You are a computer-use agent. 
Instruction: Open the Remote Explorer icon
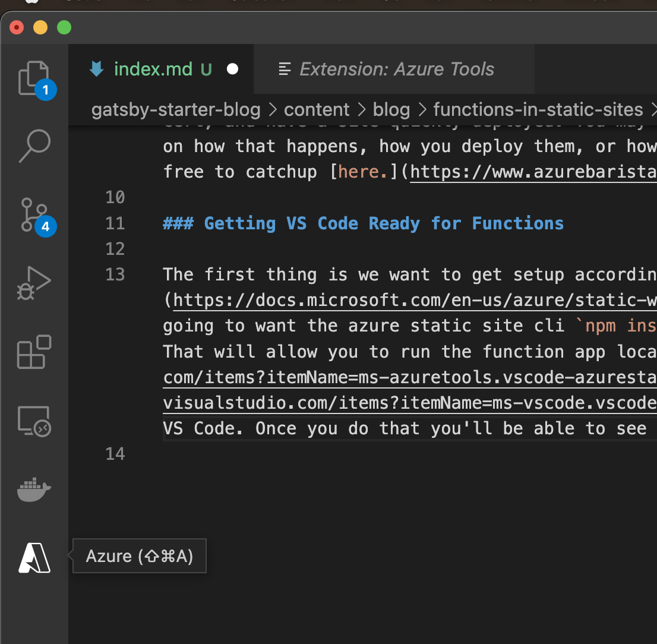point(34,421)
